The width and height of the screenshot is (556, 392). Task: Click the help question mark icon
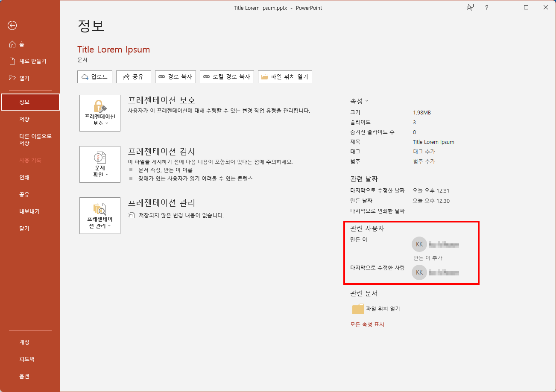(x=486, y=7)
